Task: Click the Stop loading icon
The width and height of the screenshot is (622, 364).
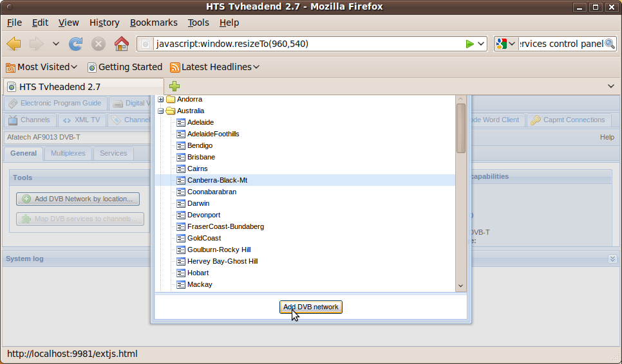Action: pyautogui.click(x=99, y=44)
